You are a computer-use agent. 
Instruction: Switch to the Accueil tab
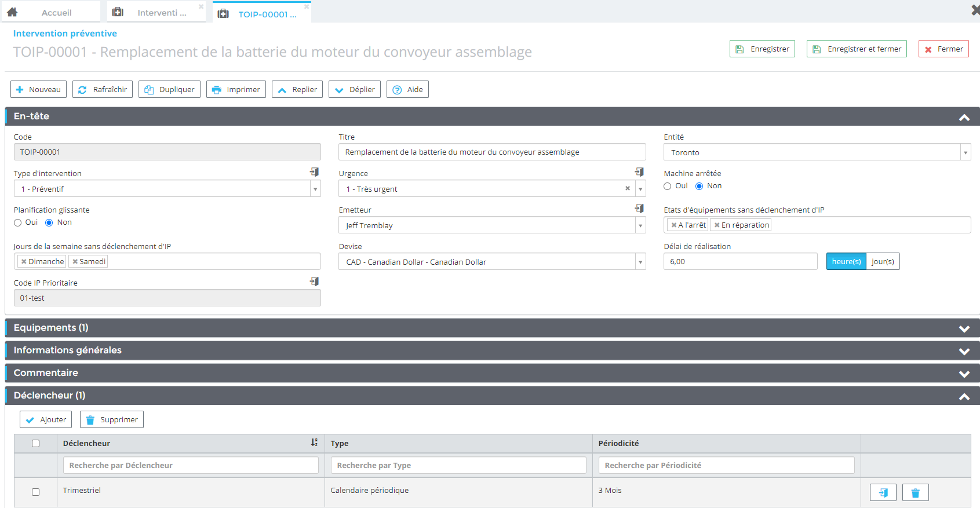pyautogui.click(x=56, y=13)
